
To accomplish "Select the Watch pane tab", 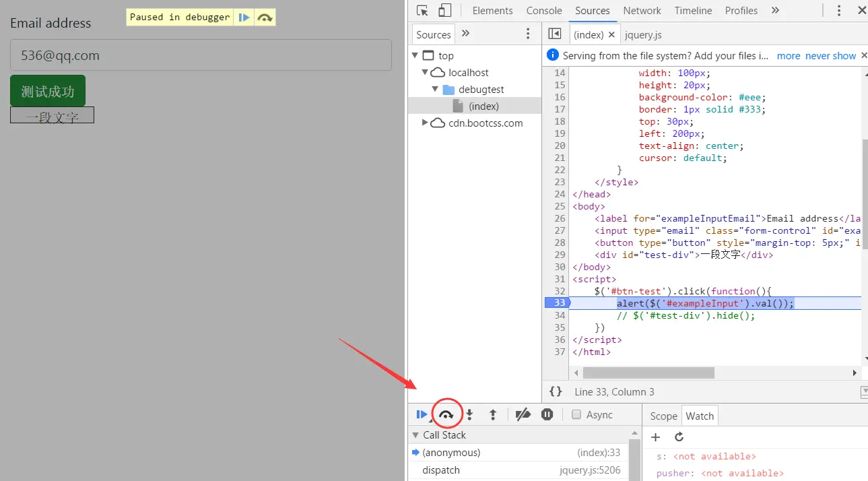I will (x=700, y=416).
